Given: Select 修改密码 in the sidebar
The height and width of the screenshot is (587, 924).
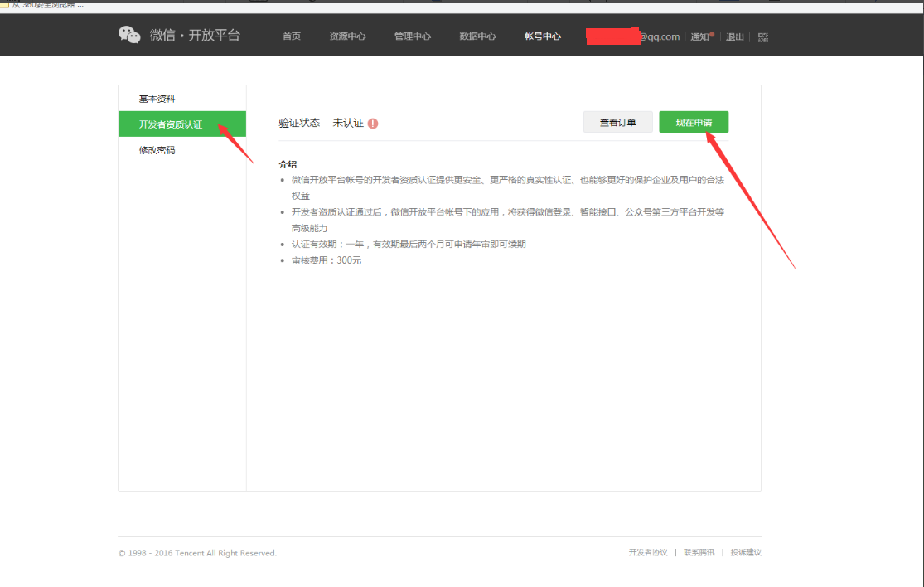Looking at the screenshot, I should (x=182, y=150).
